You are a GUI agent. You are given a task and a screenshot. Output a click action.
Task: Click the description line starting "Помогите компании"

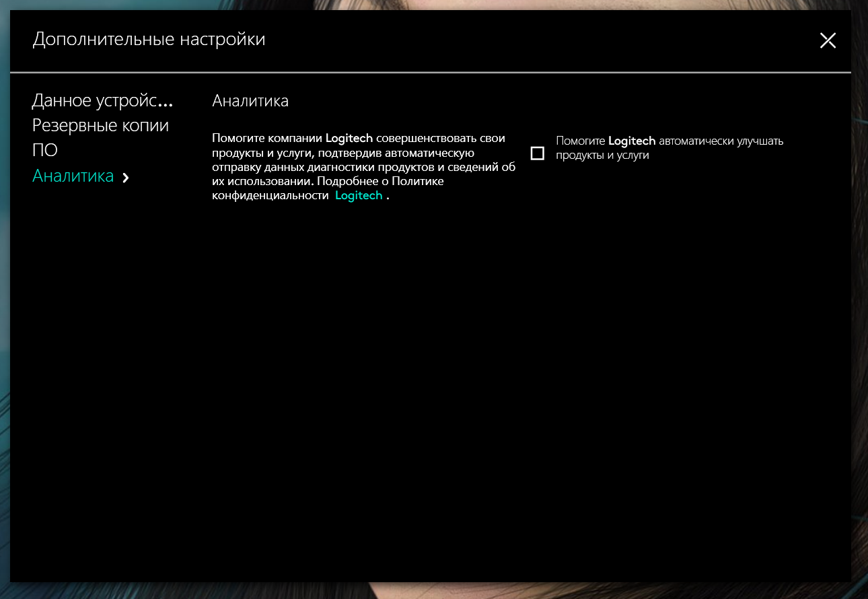268,139
